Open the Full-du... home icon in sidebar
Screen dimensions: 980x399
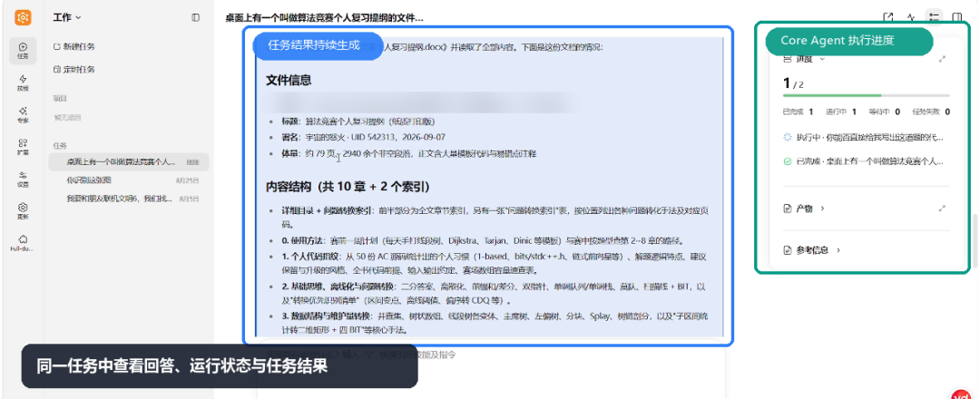[23, 243]
